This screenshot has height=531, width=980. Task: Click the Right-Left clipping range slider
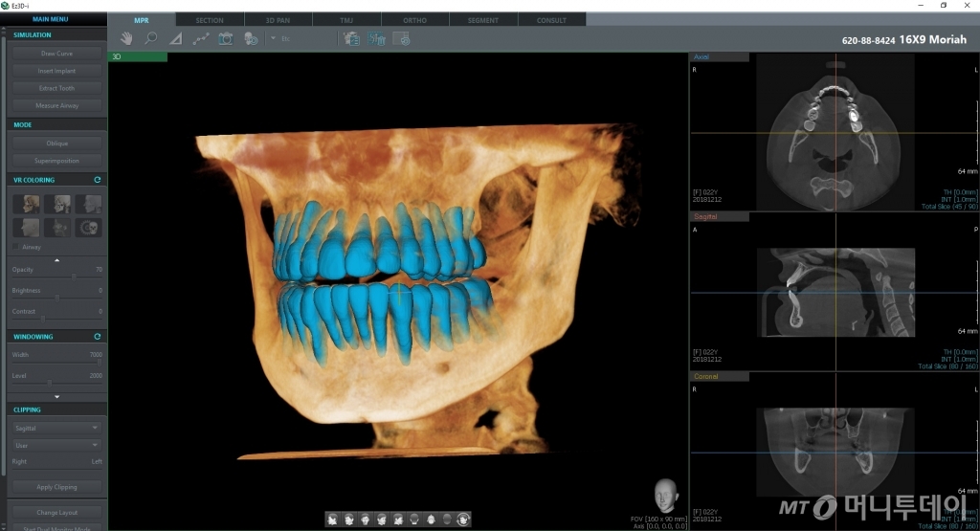click(x=56, y=469)
